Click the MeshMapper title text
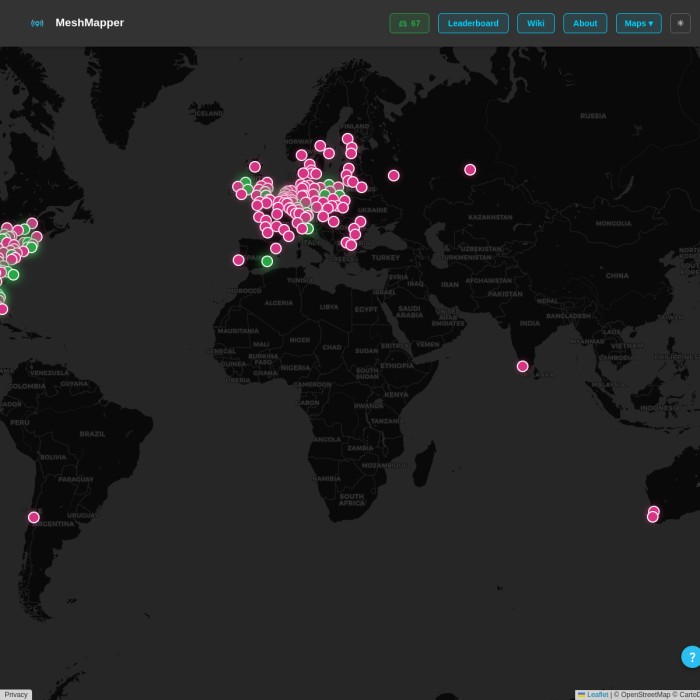 click(90, 23)
